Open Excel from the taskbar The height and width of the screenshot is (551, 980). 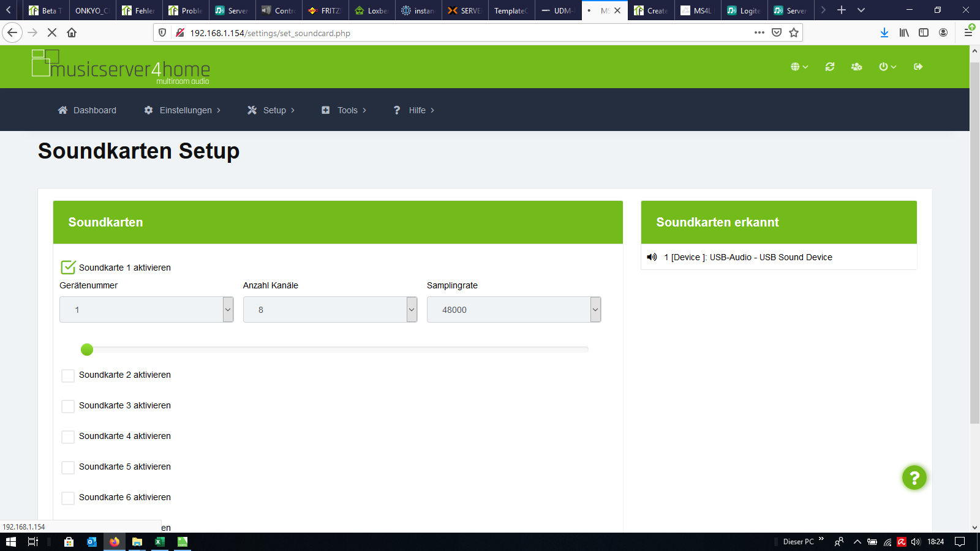160,542
